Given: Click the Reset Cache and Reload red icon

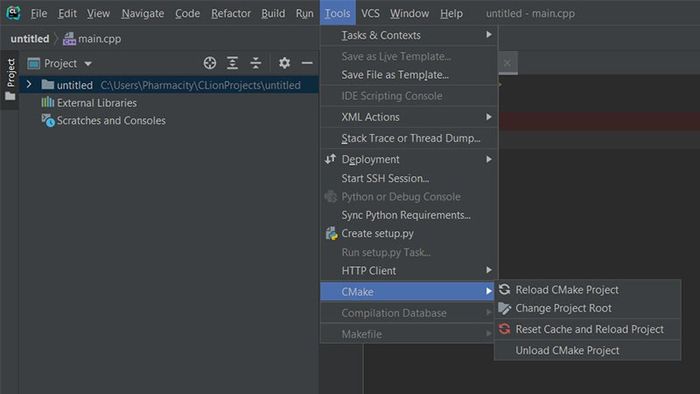Looking at the screenshot, I should pyautogui.click(x=504, y=329).
